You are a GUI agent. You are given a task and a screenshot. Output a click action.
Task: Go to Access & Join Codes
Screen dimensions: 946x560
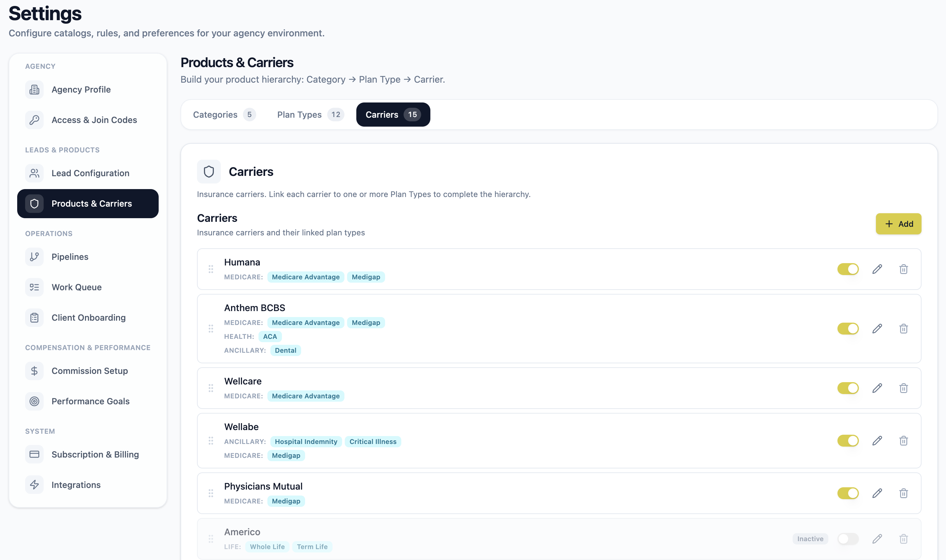(x=88, y=120)
